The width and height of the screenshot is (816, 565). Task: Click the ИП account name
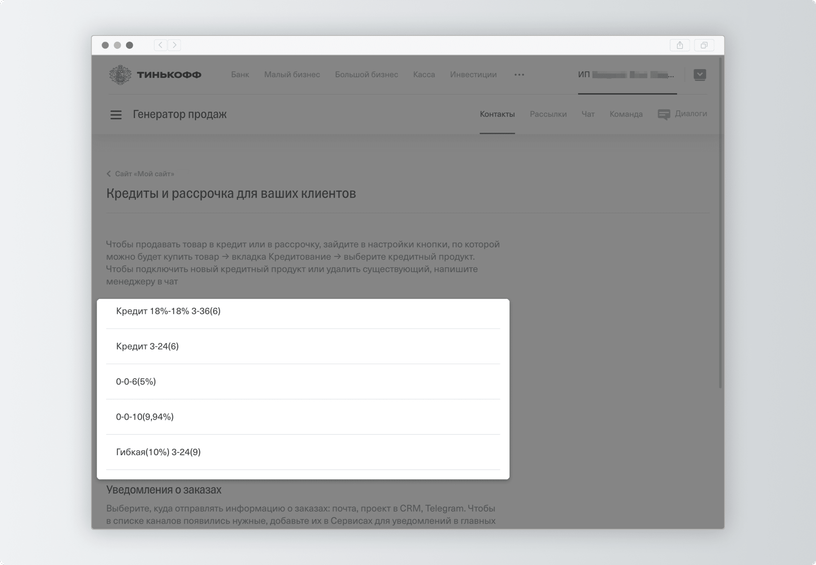pyautogui.click(x=626, y=74)
